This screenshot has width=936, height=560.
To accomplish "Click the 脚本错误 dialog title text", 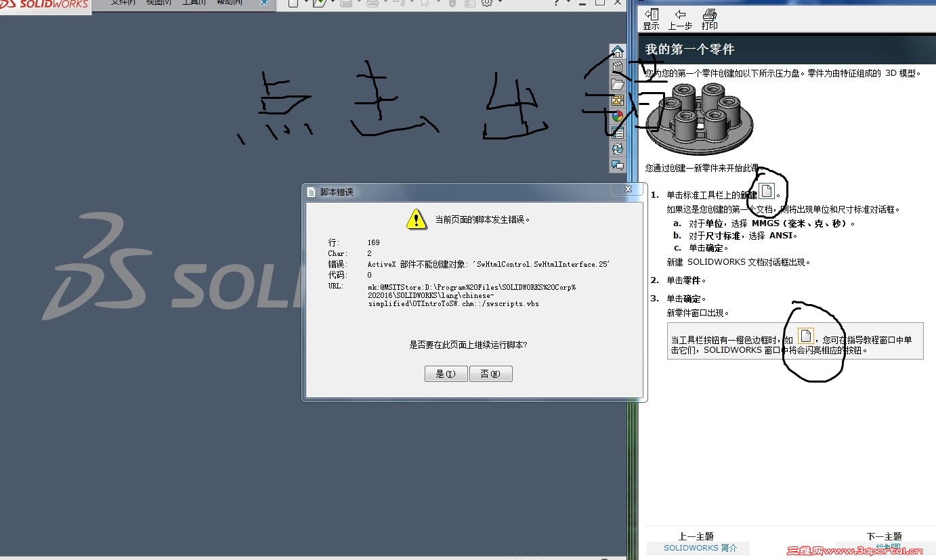I will (337, 192).
